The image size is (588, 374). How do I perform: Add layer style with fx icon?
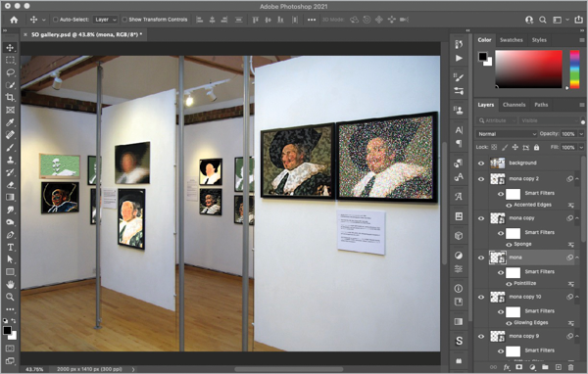click(507, 367)
